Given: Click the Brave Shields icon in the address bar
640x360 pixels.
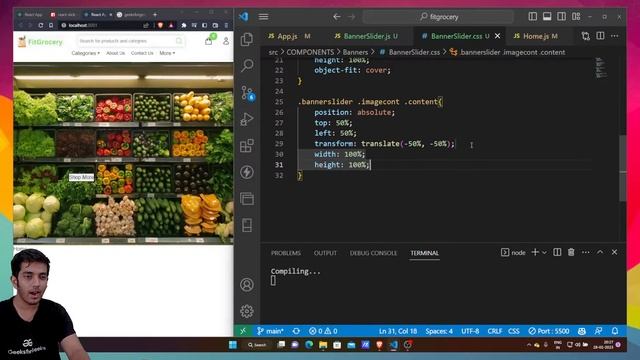Looking at the screenshot, I should (160, 25).
